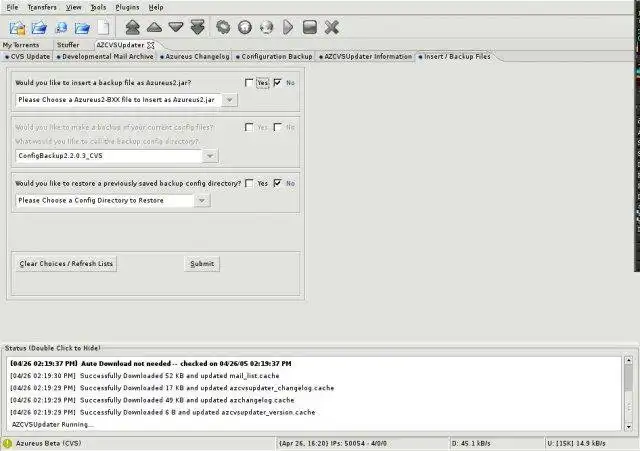
Task: Go to the CVS Update sub-tab
Action: click(x=27, y=57)
